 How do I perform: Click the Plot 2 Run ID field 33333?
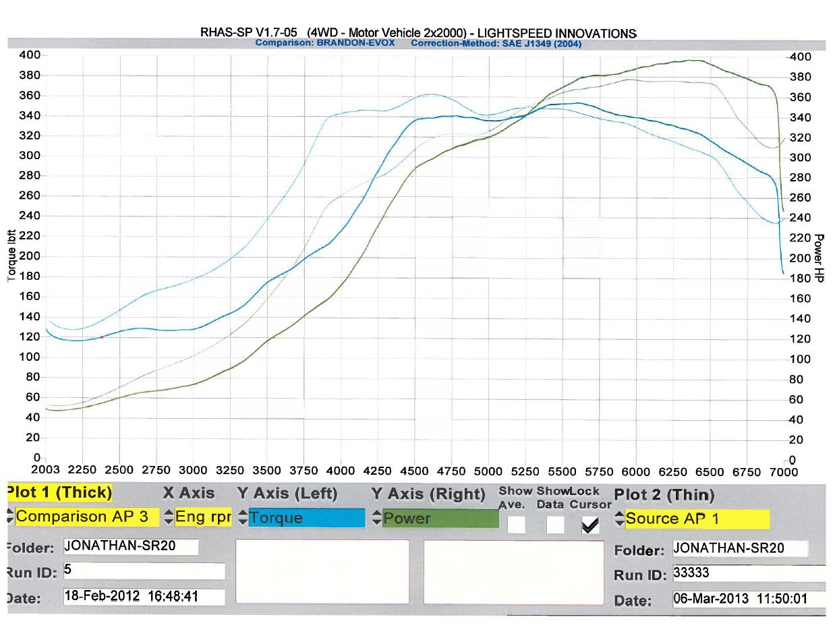click(749, 574)
